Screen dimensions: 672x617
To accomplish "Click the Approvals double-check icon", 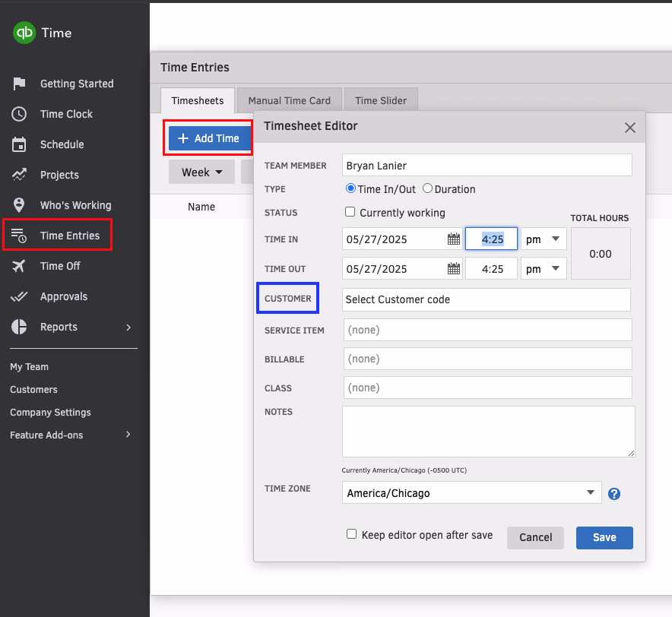I will click(x=19, y=296).
